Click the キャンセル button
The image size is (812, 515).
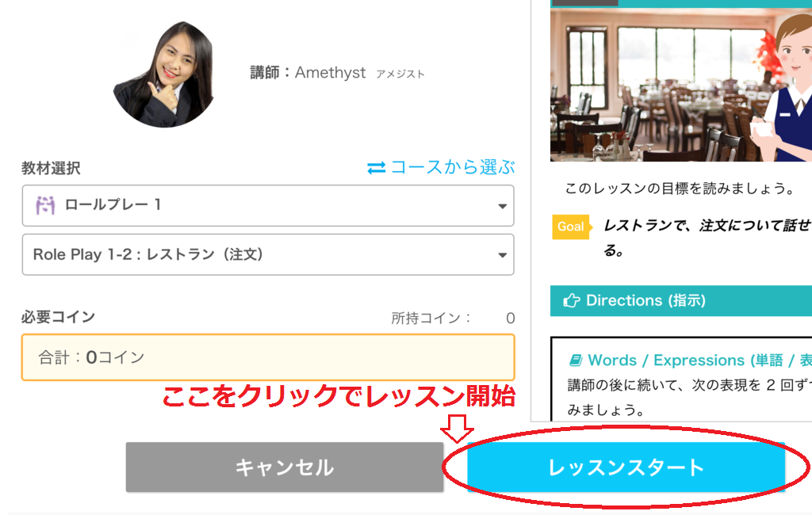click(285, 467)
